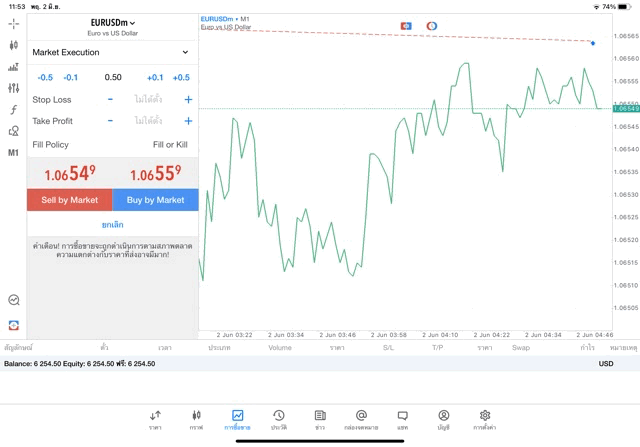This screenshot has height=447, width=640.
Task: Click the Swap column header
Action: tap(521, 348)
